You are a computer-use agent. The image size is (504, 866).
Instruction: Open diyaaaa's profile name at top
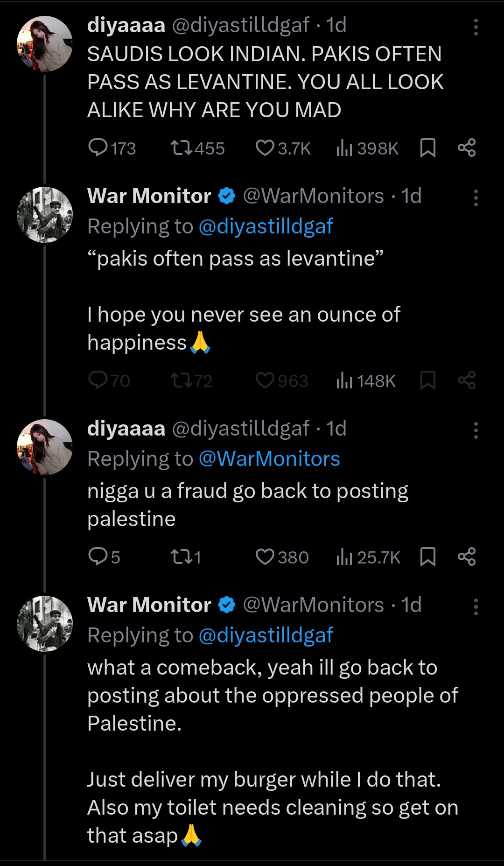pos(126,25)
